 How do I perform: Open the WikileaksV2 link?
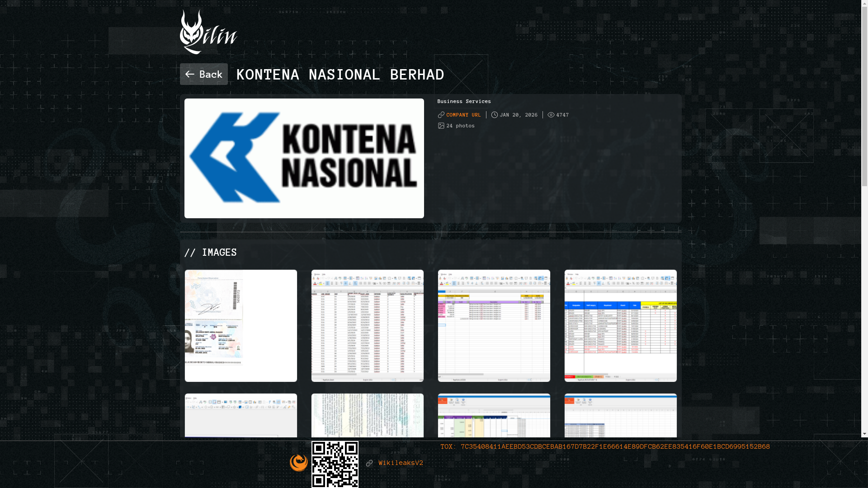pos(401,463)
